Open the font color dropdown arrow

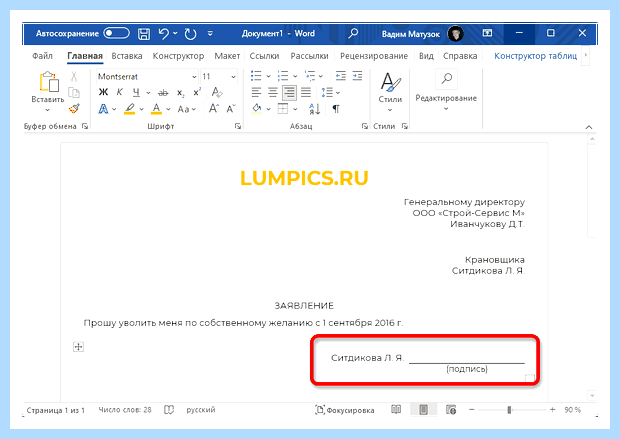[x=168, y=109]
